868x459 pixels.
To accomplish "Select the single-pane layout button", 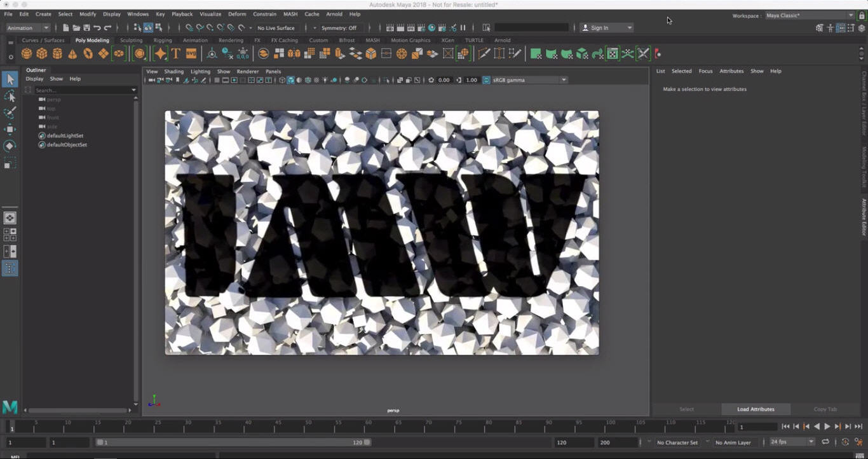I will pyautogui.click(x=10, y=218).
